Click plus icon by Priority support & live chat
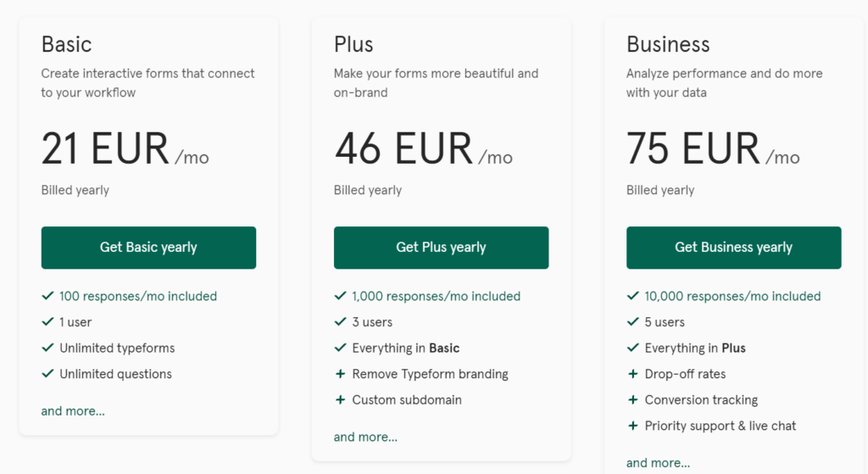Screen dimensions: 868x474 coord(632,426)
